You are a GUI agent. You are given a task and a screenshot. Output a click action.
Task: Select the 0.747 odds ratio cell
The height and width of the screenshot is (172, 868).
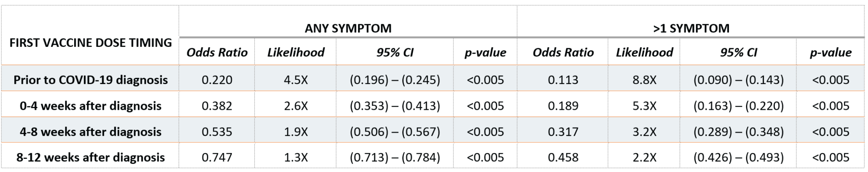[x=217, y=157]
